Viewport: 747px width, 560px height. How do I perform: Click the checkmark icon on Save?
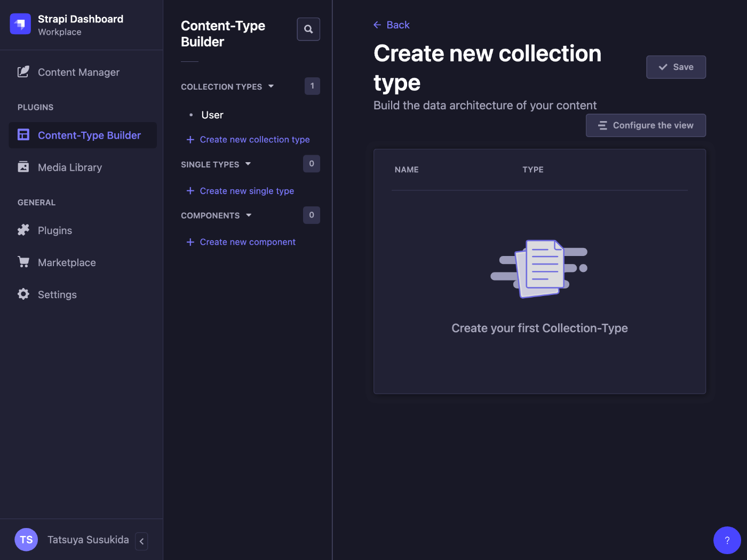click(663, 67)
